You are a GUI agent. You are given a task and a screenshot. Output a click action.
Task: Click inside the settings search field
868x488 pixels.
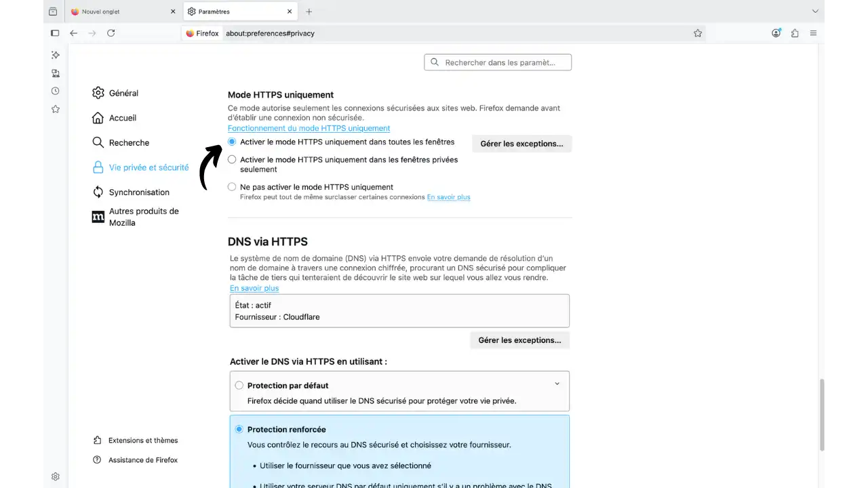(502, 62)
